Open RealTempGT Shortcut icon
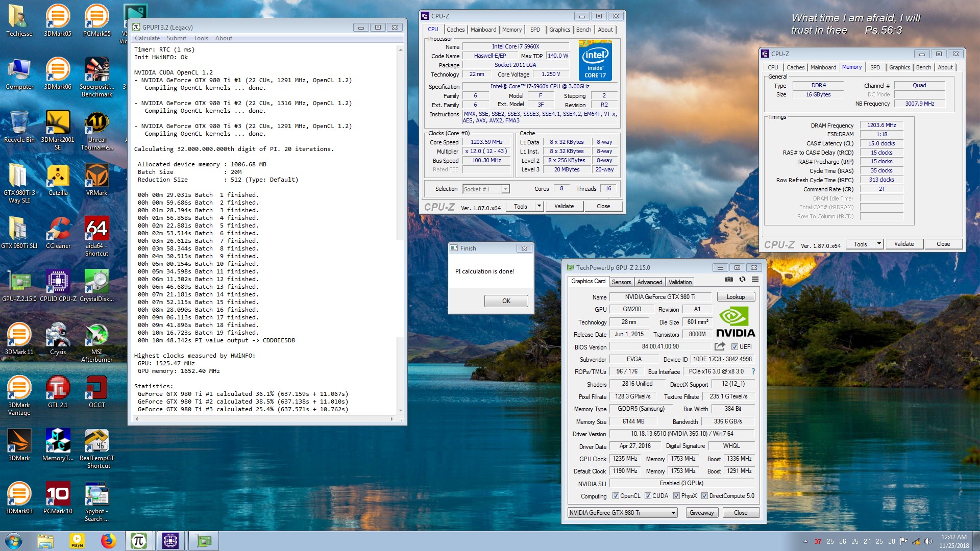 tap(96, 448)
